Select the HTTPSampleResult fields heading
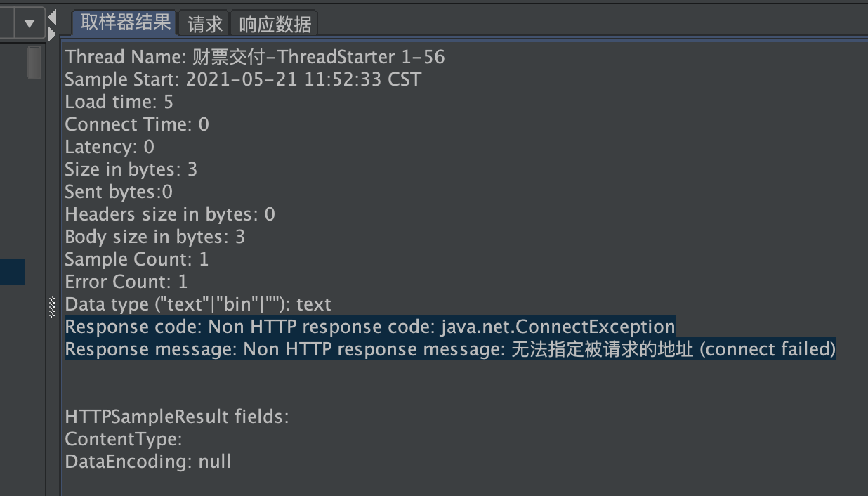Image resolution: width=868 pixels, height=496 pixels. (177, 417)
